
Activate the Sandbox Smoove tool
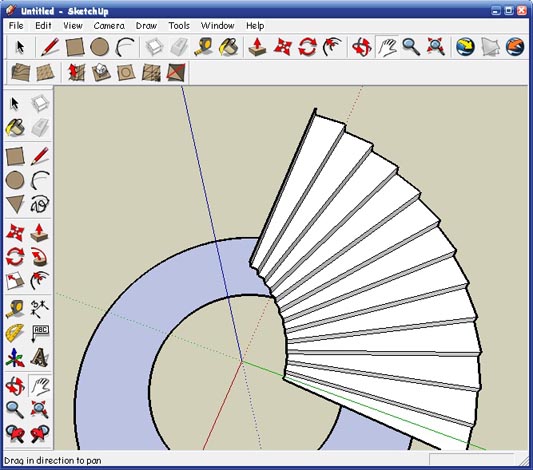click(x=76, y=72)
